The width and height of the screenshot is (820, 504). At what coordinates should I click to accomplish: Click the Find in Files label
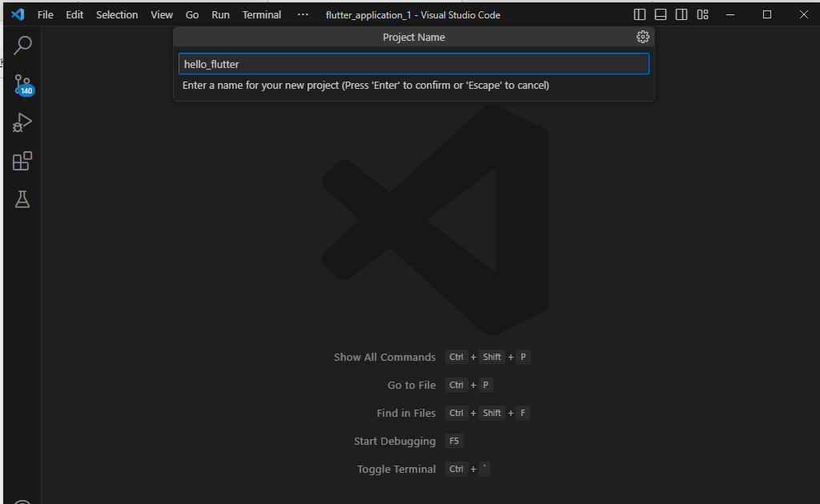[406, 413]
